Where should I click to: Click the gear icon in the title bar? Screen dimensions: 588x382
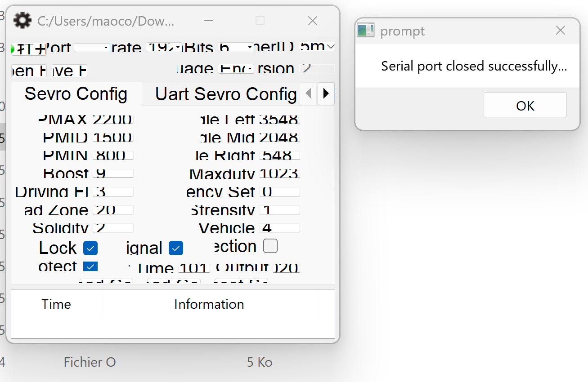(22, 20)
